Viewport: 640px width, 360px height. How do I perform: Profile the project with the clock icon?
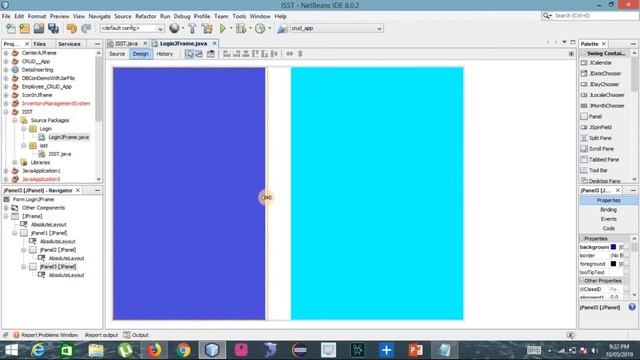(260, 28)
